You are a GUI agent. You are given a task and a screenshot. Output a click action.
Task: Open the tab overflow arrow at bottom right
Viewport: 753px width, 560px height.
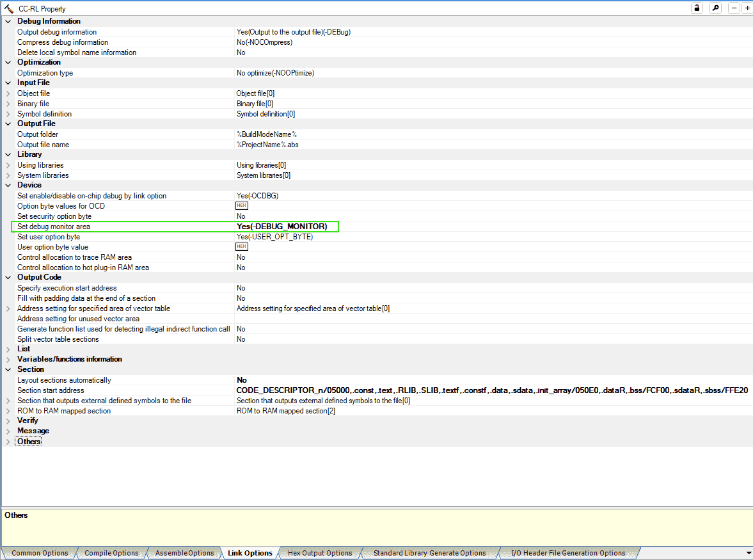tap(749, 553)
